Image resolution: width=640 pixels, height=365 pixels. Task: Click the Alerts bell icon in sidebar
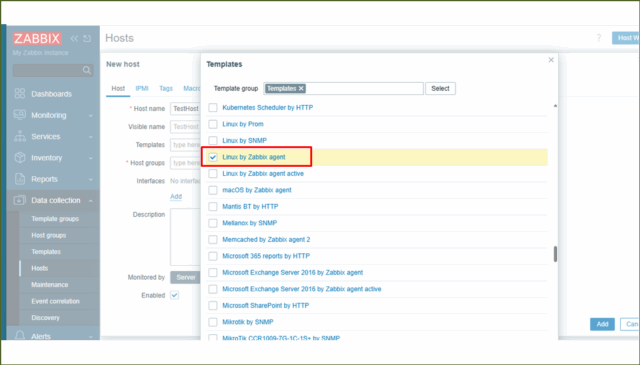20,336
